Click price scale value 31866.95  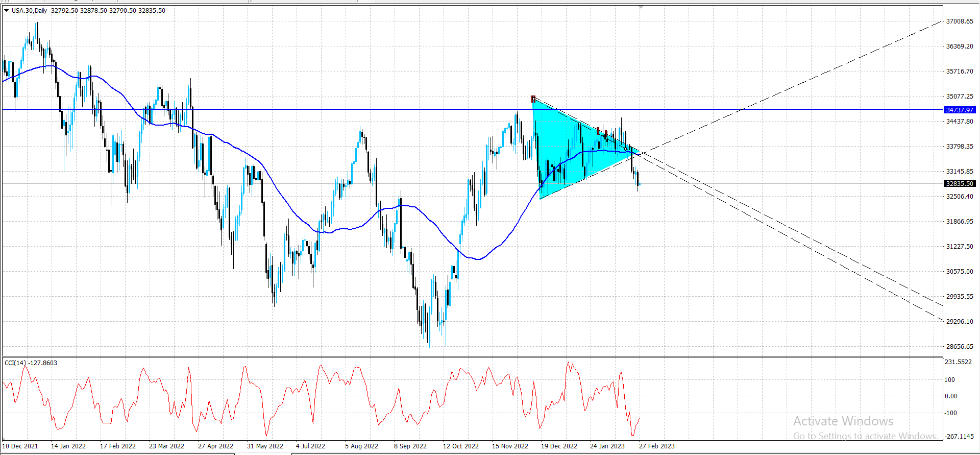(960, 222)
